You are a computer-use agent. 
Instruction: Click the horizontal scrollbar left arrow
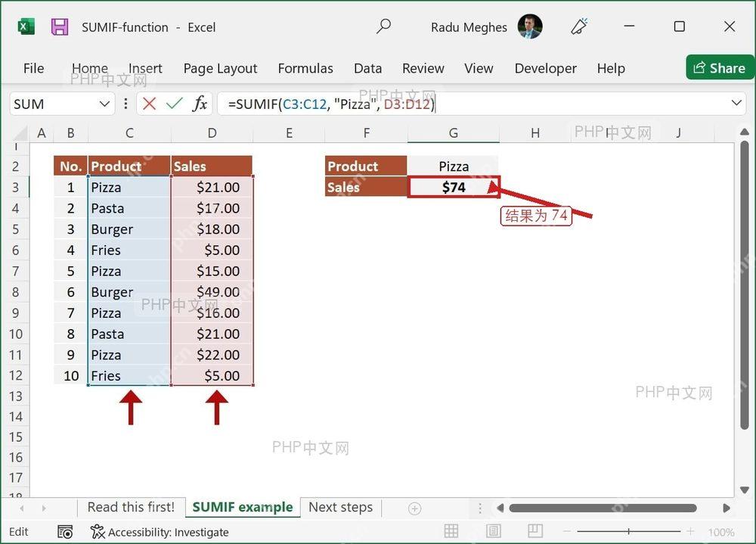pos(500,508)
